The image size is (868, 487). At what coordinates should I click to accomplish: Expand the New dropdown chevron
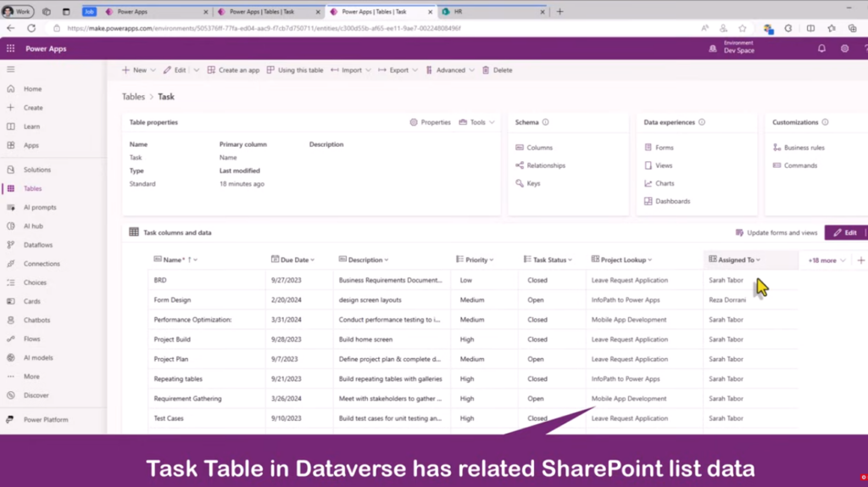(153, 70)
